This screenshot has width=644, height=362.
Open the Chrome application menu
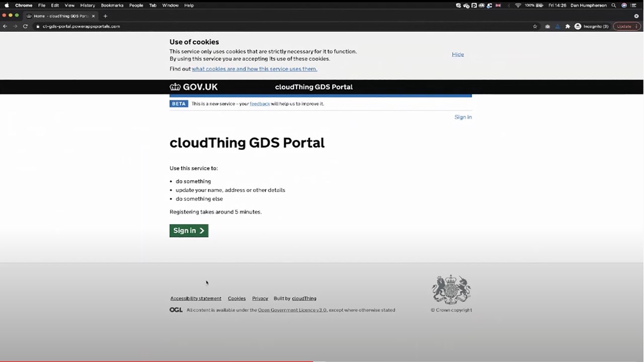(24, 5)
